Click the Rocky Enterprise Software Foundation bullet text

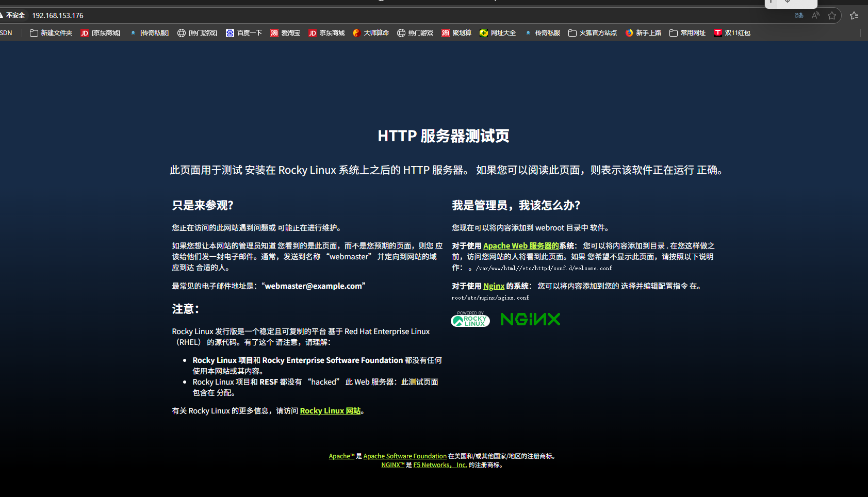tap(317, 366)
